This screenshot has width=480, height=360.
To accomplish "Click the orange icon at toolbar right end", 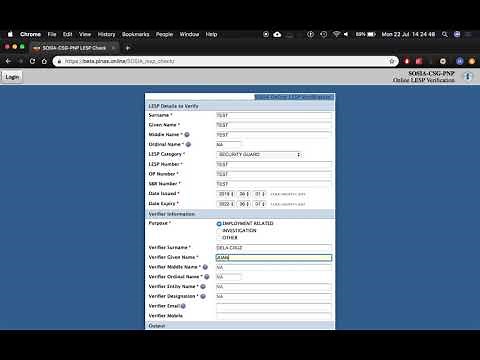I will (x=472, y=61).
